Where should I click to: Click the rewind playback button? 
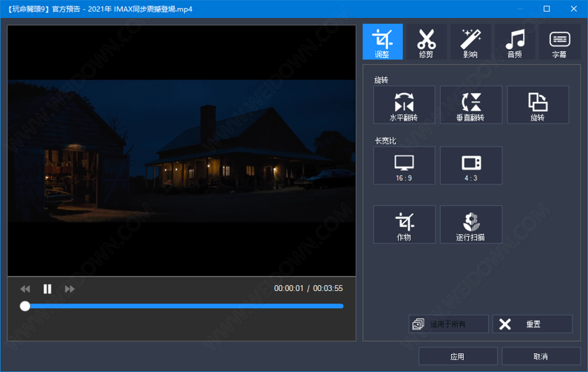coord(25,289)
